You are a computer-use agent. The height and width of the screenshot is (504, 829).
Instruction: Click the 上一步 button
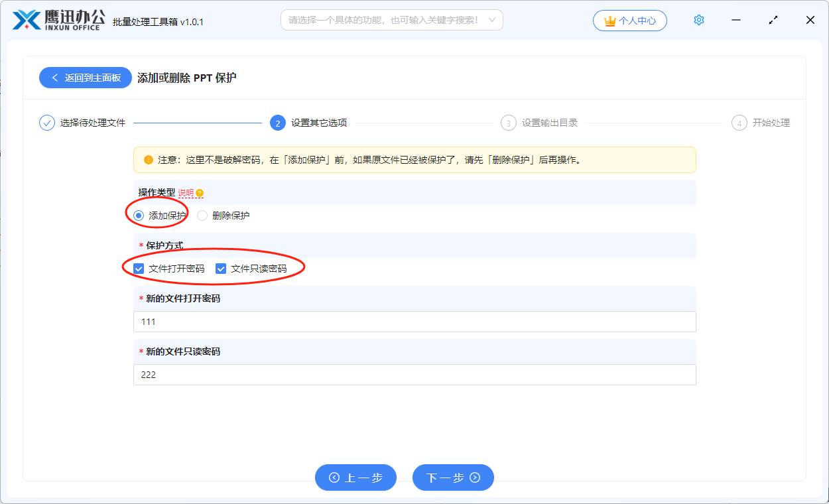click(355, 477)
